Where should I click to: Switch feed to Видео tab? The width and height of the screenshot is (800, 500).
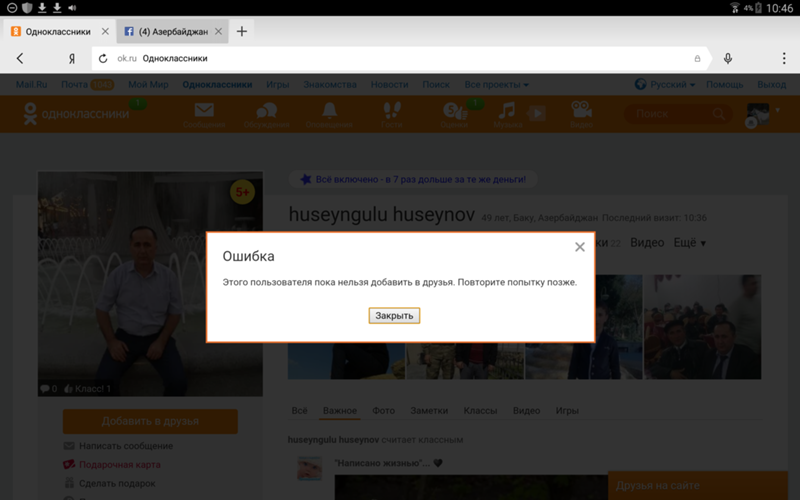tap(527, 411)
